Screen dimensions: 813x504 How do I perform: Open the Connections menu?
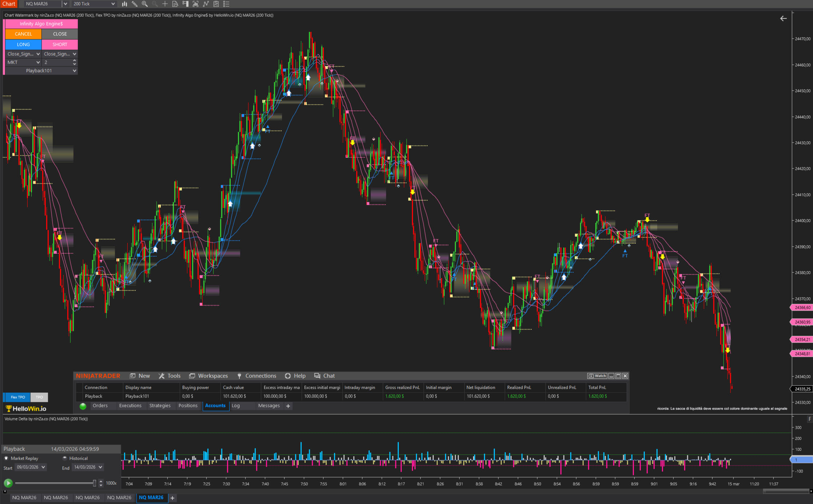260,376
